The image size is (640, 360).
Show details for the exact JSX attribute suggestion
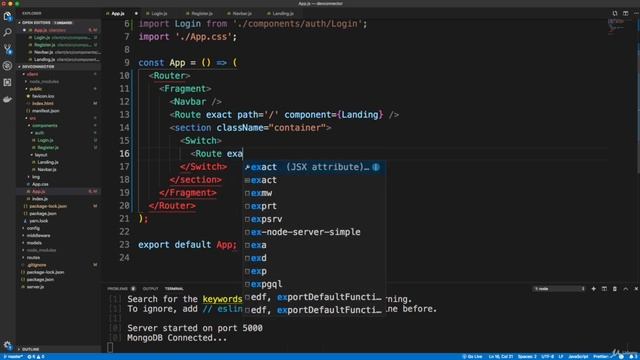[x=376, y=167]
